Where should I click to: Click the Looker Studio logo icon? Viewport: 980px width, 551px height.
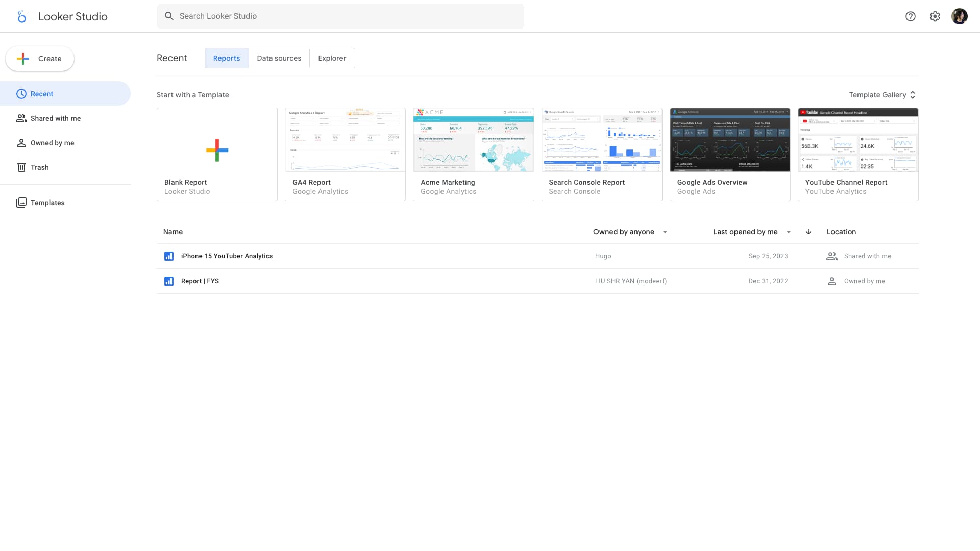pyautogui.click(x=21, y=16)
